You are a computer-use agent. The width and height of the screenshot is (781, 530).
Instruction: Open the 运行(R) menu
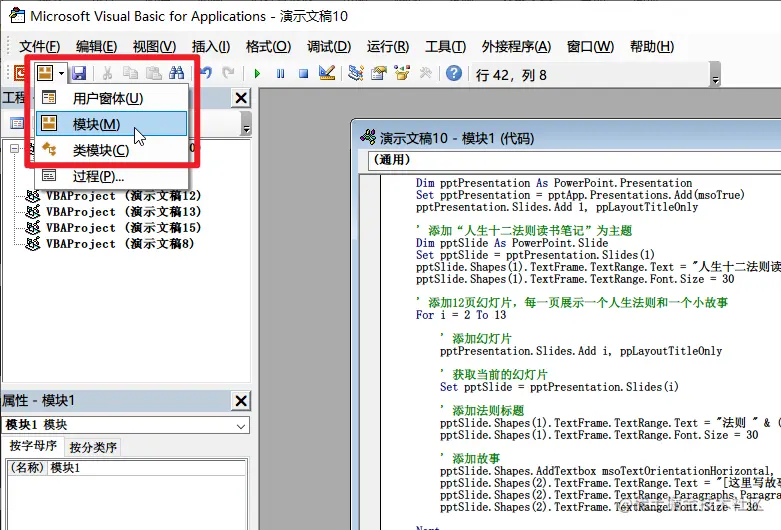click(388, 46)
